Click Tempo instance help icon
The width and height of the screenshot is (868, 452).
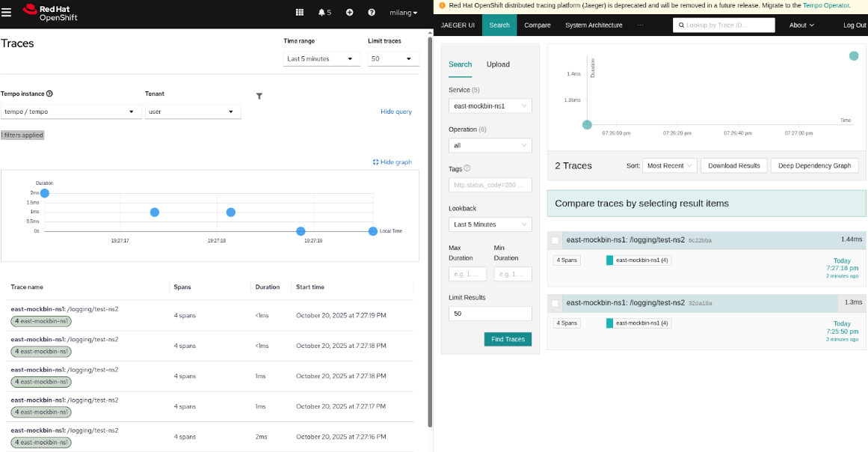point(50,94)
